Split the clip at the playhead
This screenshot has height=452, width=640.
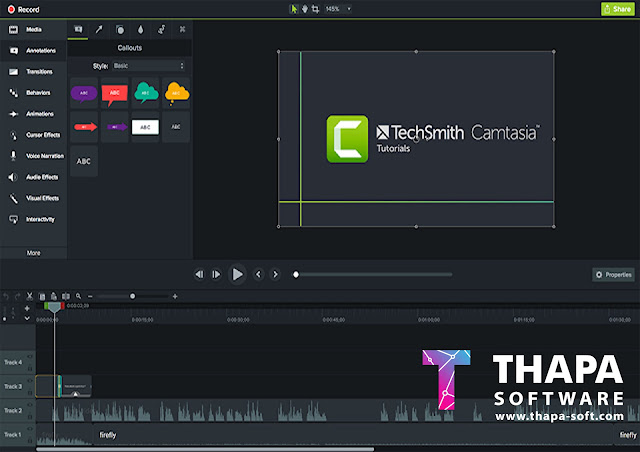[x=66, y=296]
